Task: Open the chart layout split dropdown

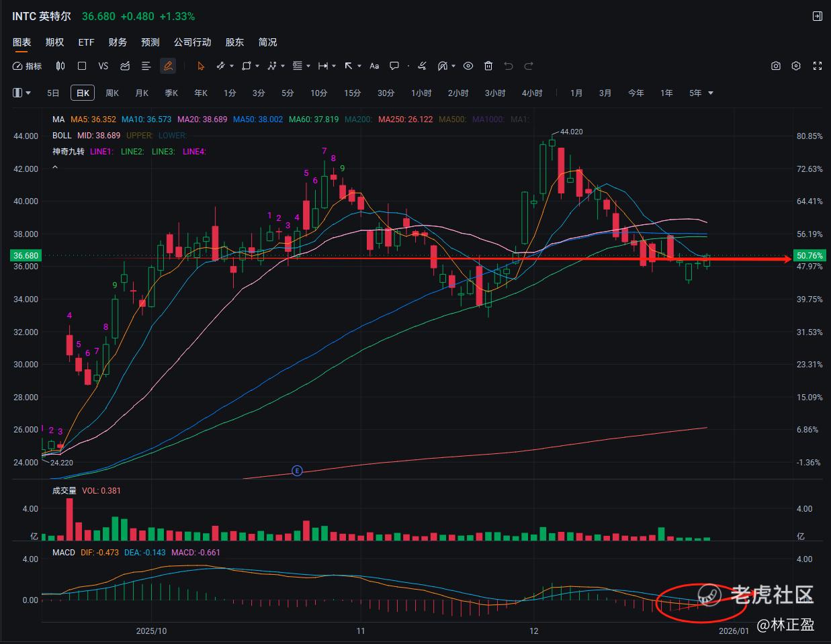Action: point(22,93)
